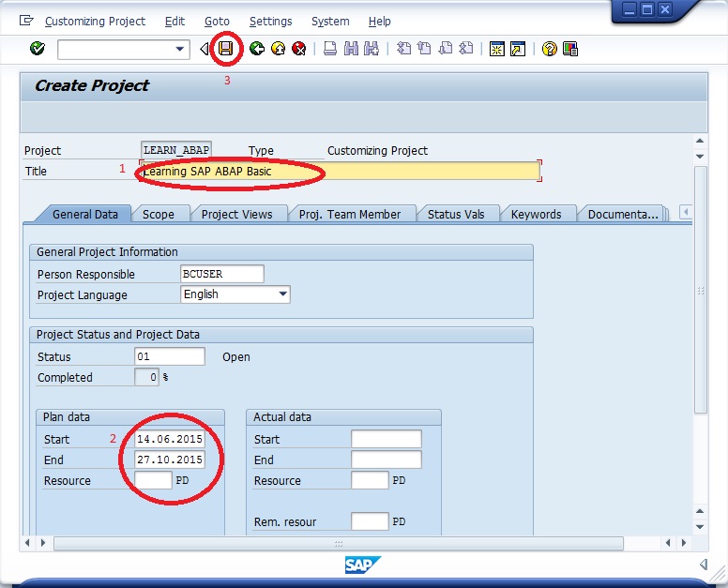Viewport: 728px width, 588px height.
Task: Maximize the SAP window
Action: [646, 9]
